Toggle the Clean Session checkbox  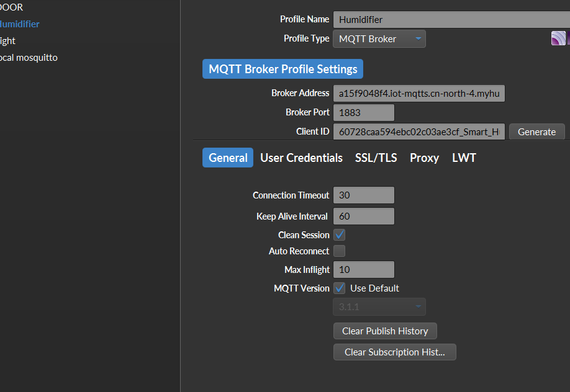click(x=340, y=235)
